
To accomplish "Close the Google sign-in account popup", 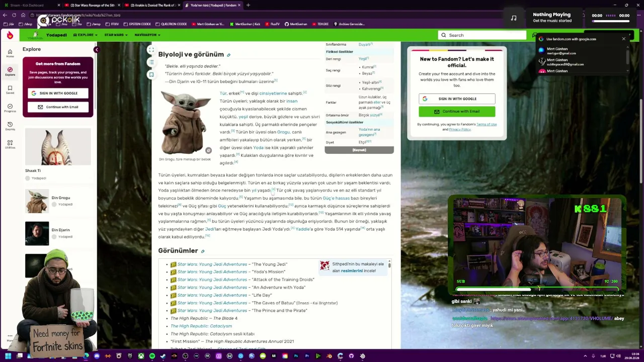I will (623, 39).
